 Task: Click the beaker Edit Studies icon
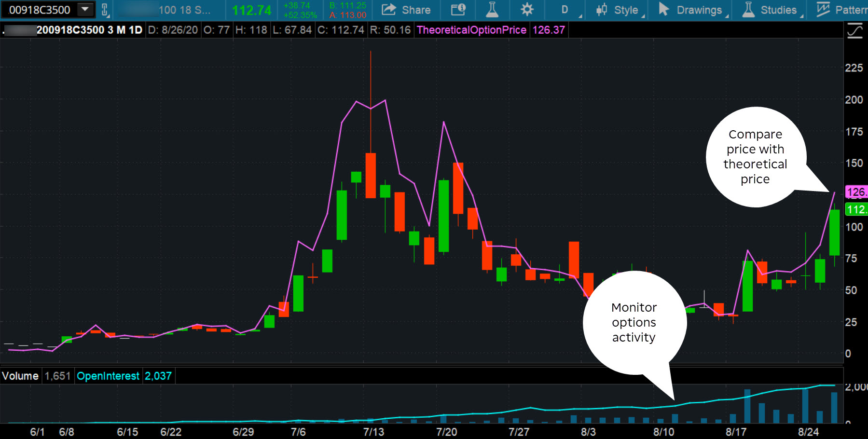[492, 10]
